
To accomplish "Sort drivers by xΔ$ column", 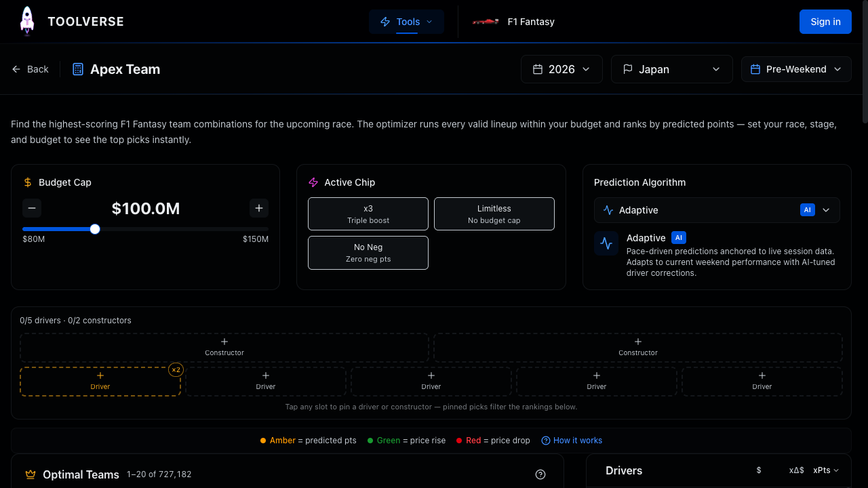I will click(797, 470).
